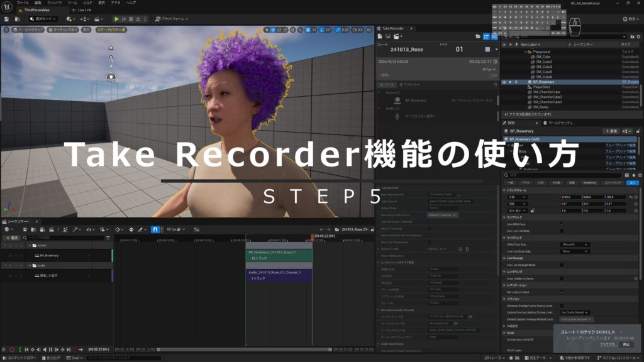
Task: Select BP_Rosemary row in the Outliner
Action: pyautogui.click(x=571, y=82)
